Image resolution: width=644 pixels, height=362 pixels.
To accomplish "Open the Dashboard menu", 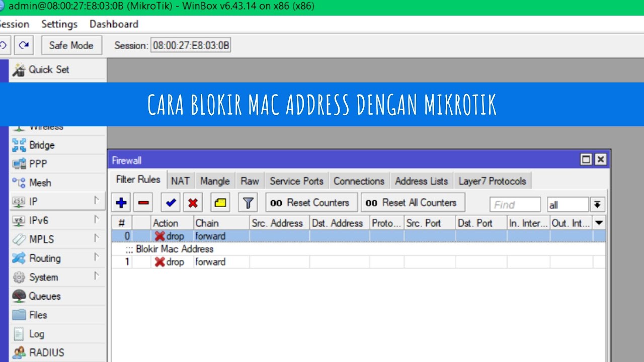I will 114,24.
